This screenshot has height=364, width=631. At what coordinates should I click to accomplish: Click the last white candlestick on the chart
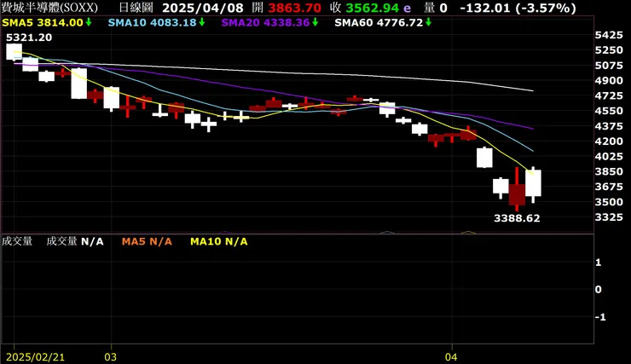coord(533,183)
